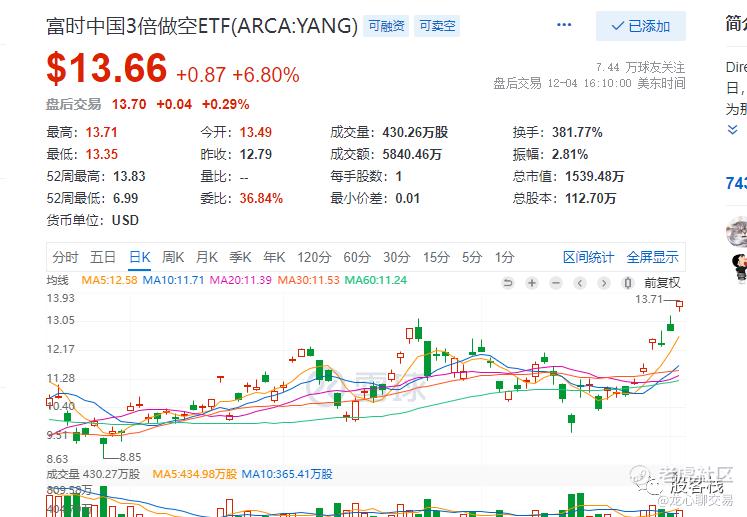The image size is (747, 517).
Task: Switch to the 五日 chart tab
Action: coord(103,257)
